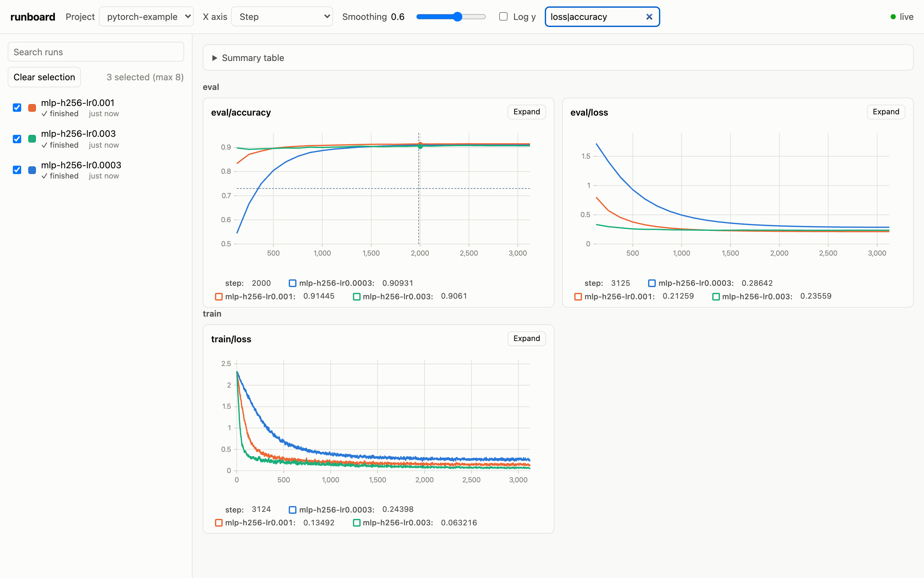This screenshot has height=578, width=924.
Task: Click the eval/loss chart title
Action: pyautogui.click(x=589, y=112)
